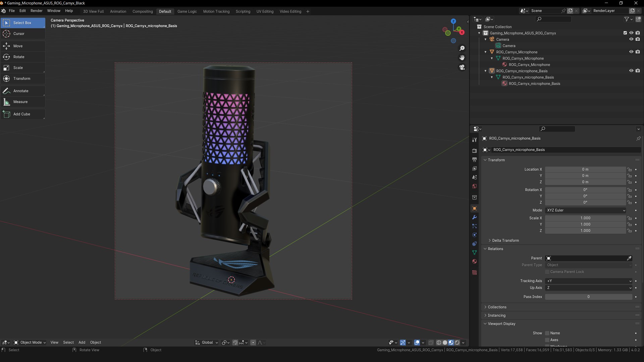Expand the Instancing panel
Screen dimensions: 644x362
click(496, 316)
